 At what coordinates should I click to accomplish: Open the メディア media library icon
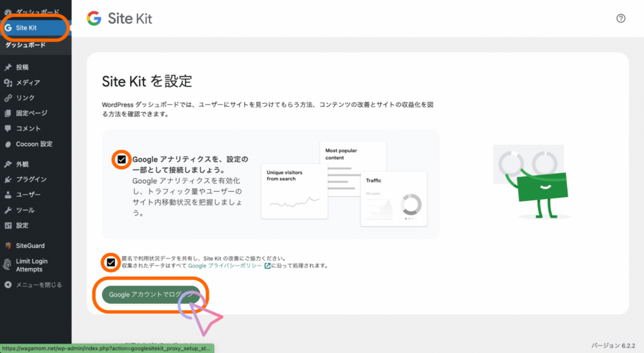[8, 82]
